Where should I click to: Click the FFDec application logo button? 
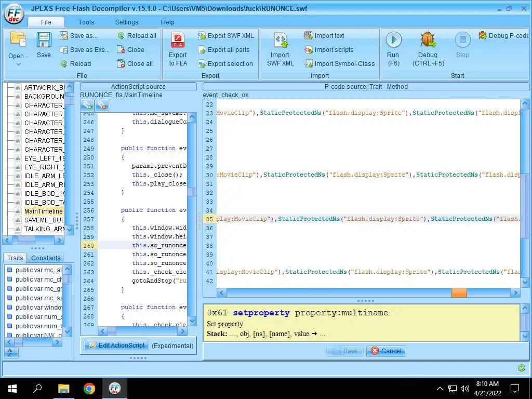[14, 14]
